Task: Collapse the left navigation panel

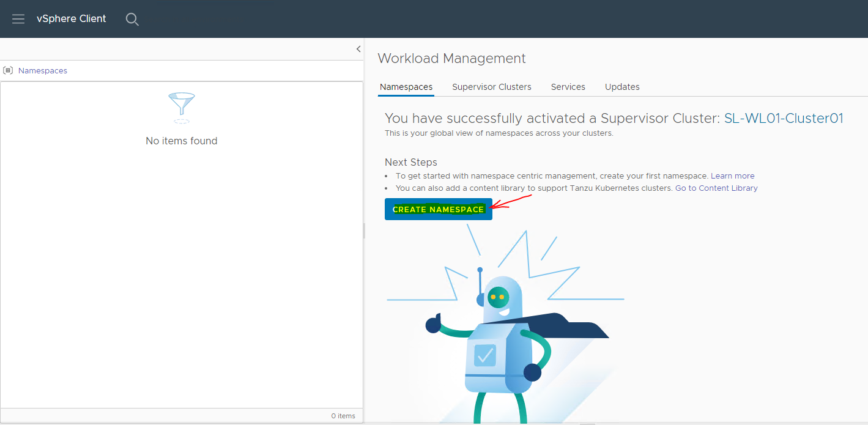Action: pyautogui.click(x=358, y=49)
